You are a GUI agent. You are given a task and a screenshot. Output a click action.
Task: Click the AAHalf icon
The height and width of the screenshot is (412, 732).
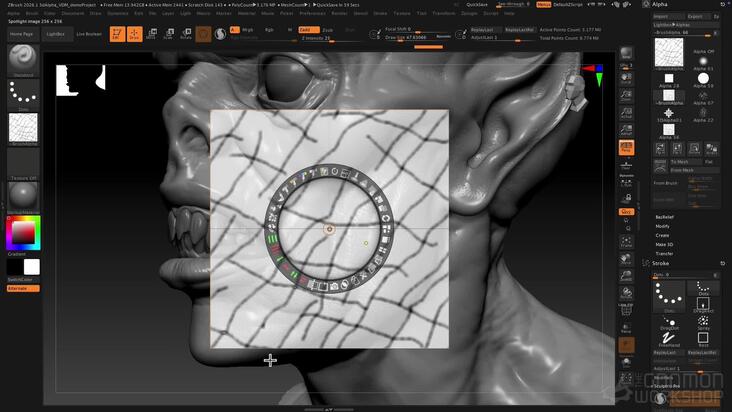point(626,130)
